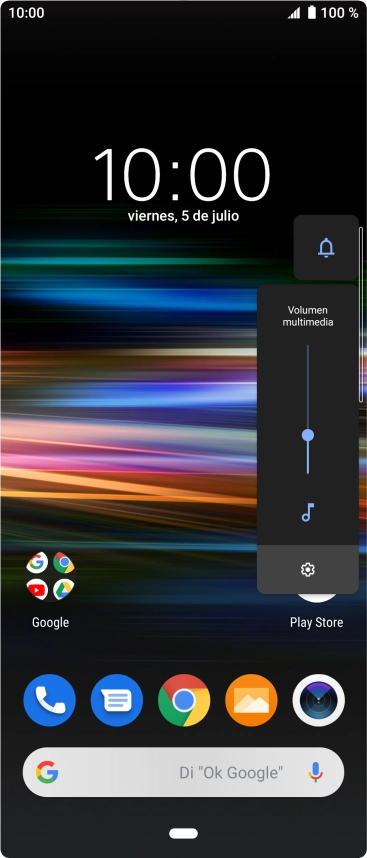Viewport: 367px width, 858px height.
Task: Open the Phone app
Action: 50,700
